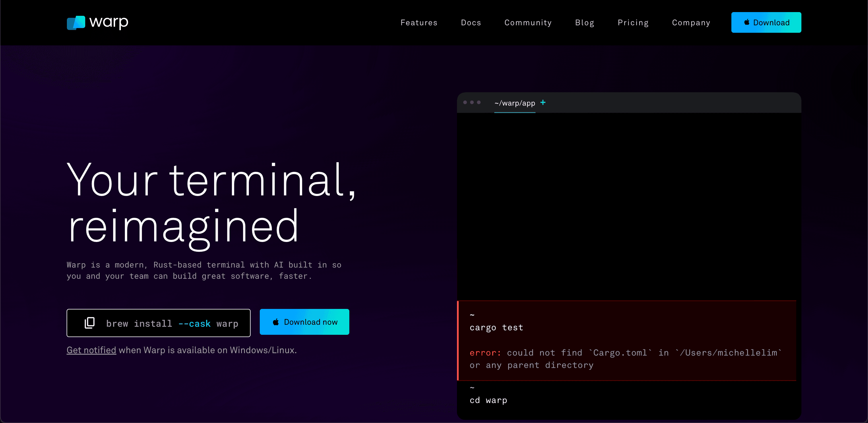Go to the Docs page
868x423 pixels.
pos(471,23)
